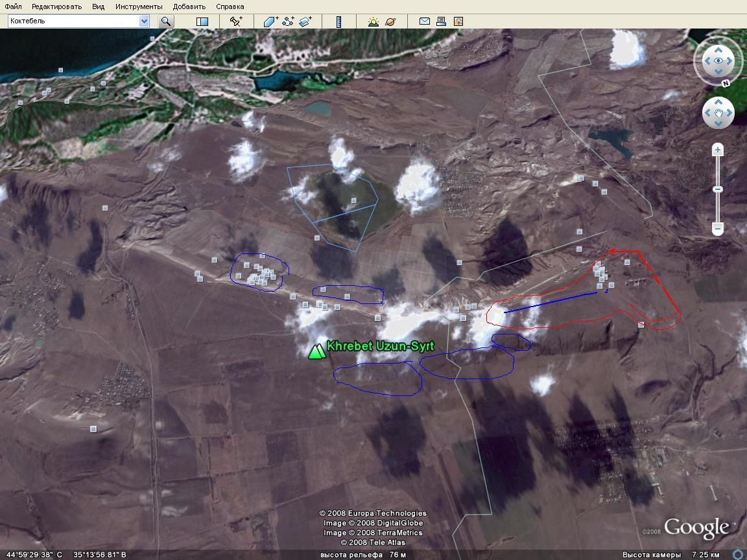Expand the Вид menu
The height and width of the screenshot is (560, 747).
click(x=98, y=6)
